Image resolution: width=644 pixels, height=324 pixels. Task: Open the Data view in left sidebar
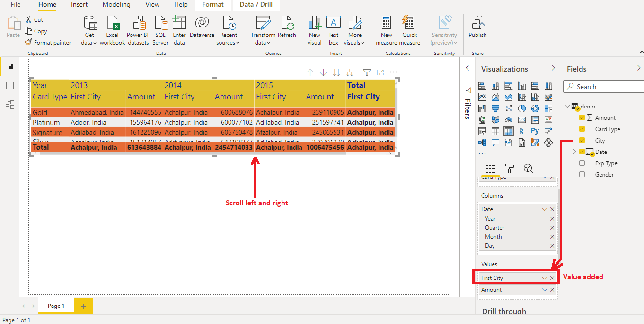click(x=10, y=86)
